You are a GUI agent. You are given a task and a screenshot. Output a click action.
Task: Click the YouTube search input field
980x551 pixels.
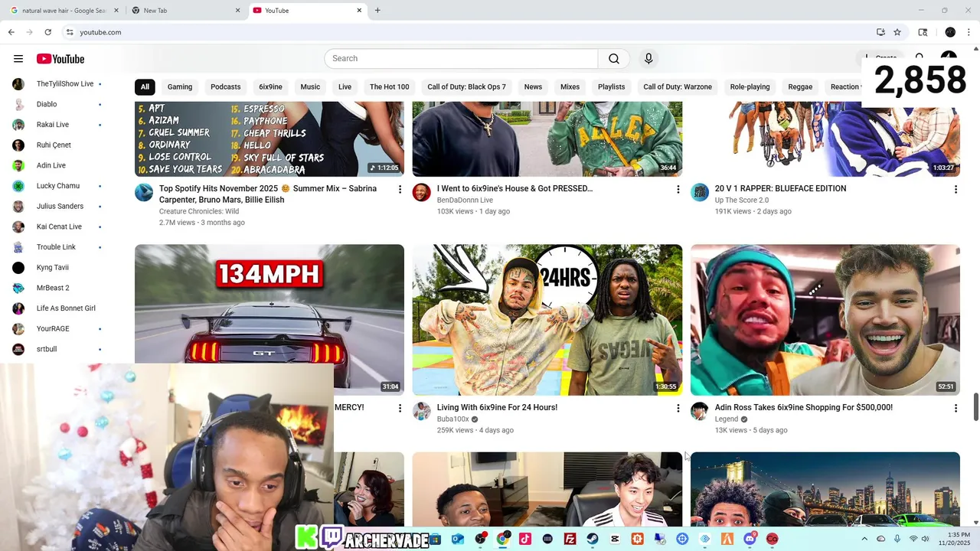[461, 59]
